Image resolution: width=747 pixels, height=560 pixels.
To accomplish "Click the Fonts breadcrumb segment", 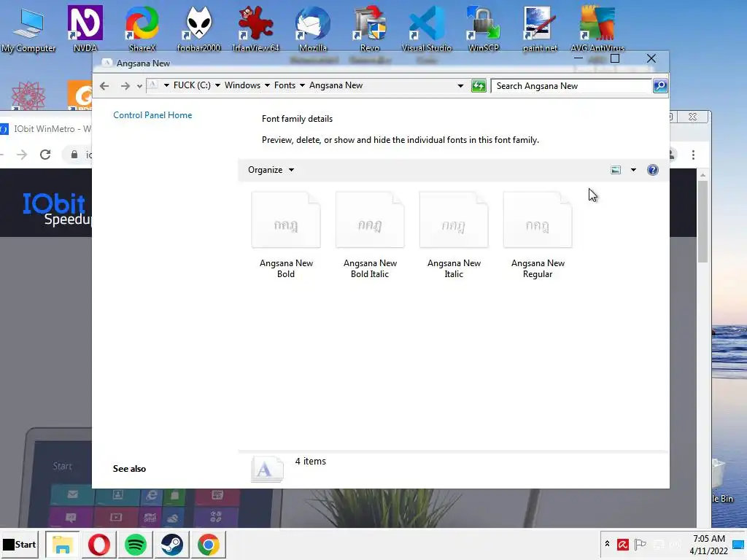I will tap(285, 85).
